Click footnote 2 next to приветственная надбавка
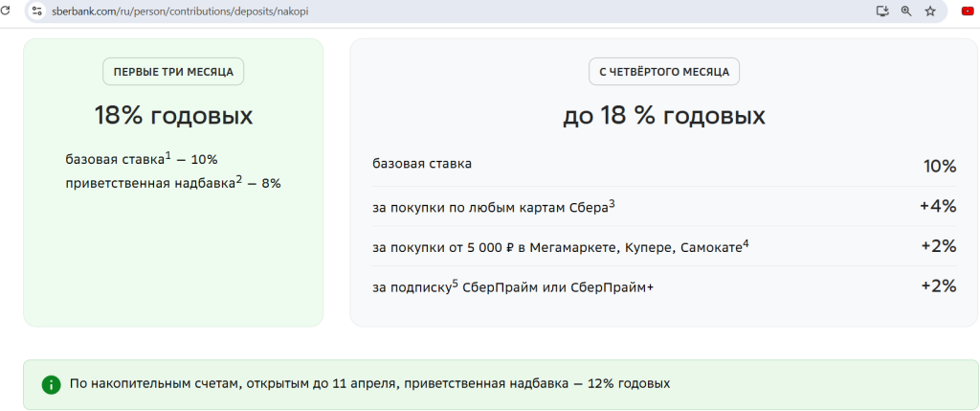The height and width of the screenshot is (411, 980). coord(238,180)
